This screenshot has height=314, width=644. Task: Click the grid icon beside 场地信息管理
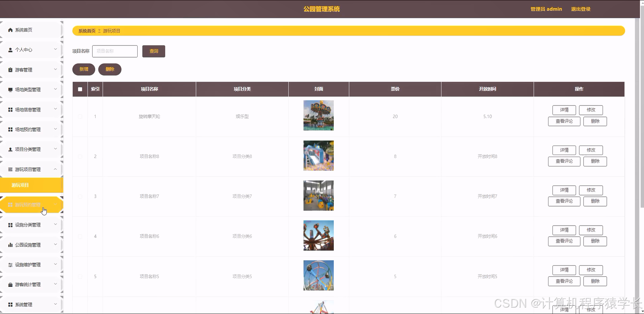tap(10, 110)
